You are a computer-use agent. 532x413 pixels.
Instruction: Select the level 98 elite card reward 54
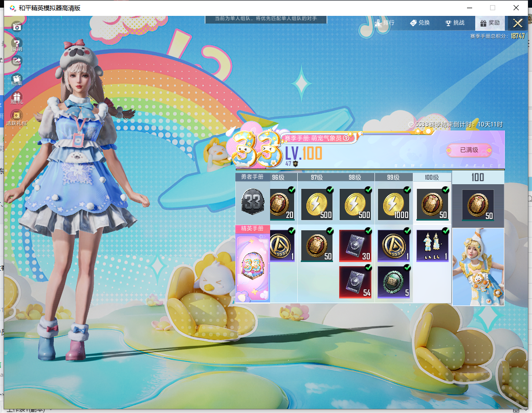coord(355,282)
